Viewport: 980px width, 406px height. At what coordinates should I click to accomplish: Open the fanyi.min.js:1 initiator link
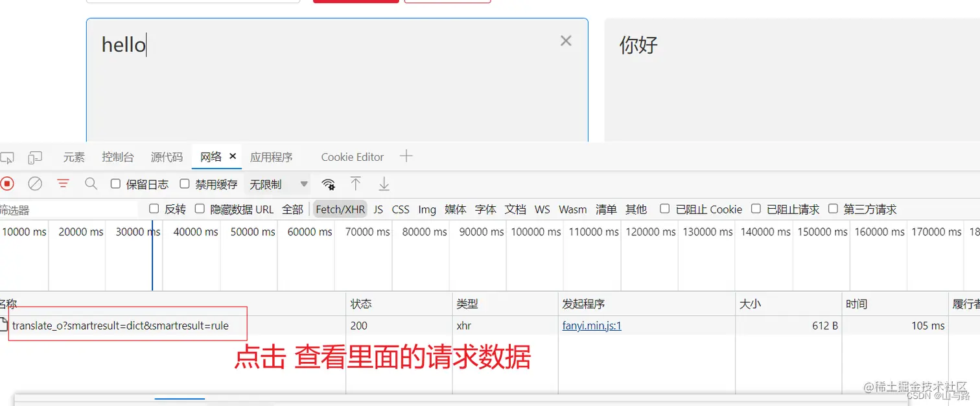(592, 326)
